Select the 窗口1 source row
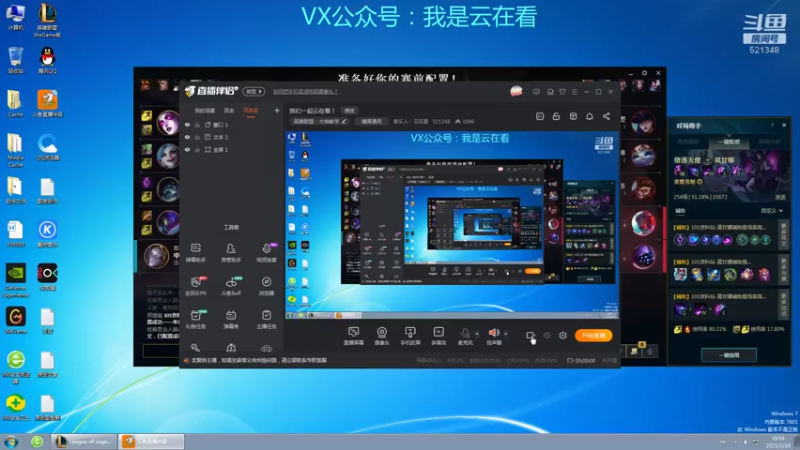 [x=232, y=124]
